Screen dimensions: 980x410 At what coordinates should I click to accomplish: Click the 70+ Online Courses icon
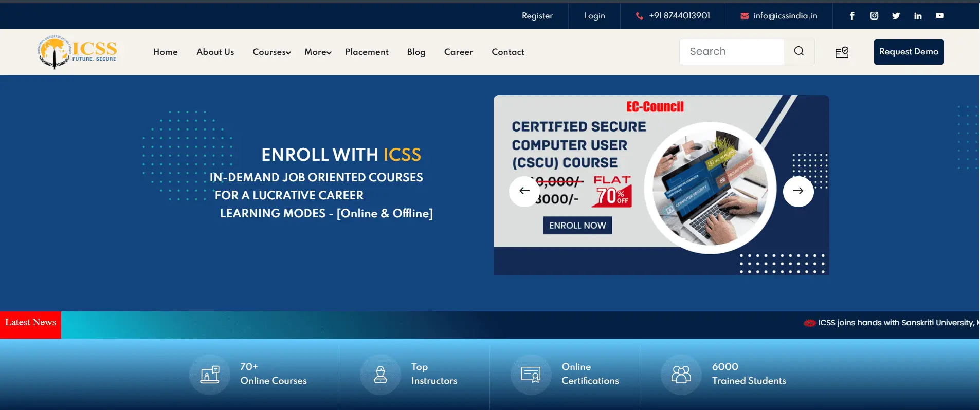[x=210, y=375]
